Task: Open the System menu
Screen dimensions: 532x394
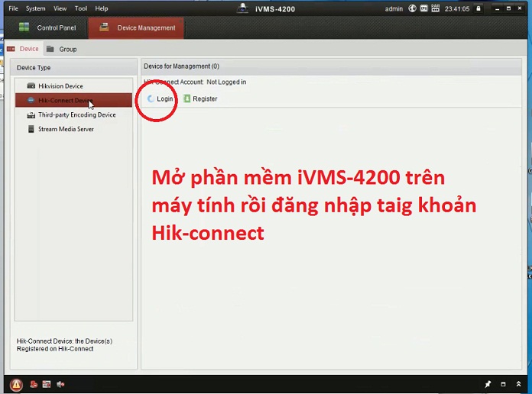Action: pyautogui.click(x=35, y=8)
